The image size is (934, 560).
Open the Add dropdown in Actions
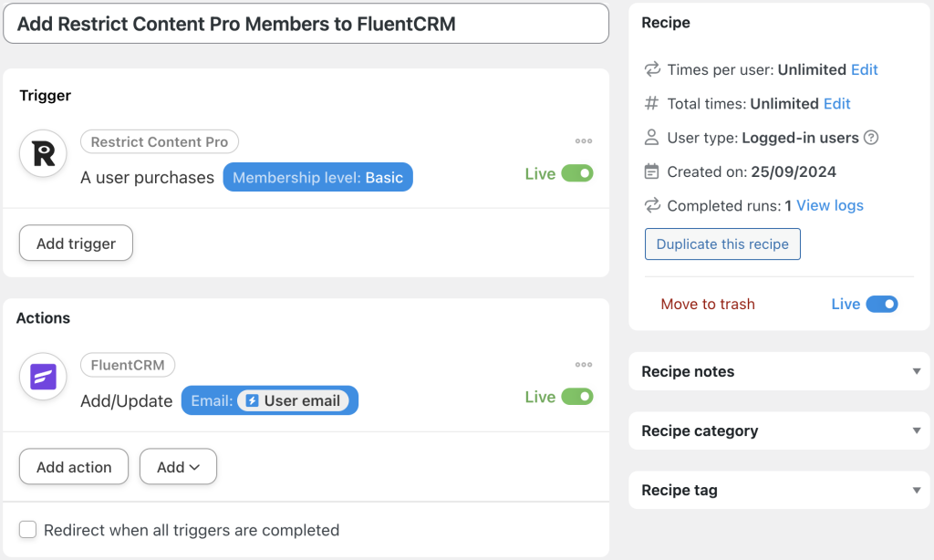178,466
